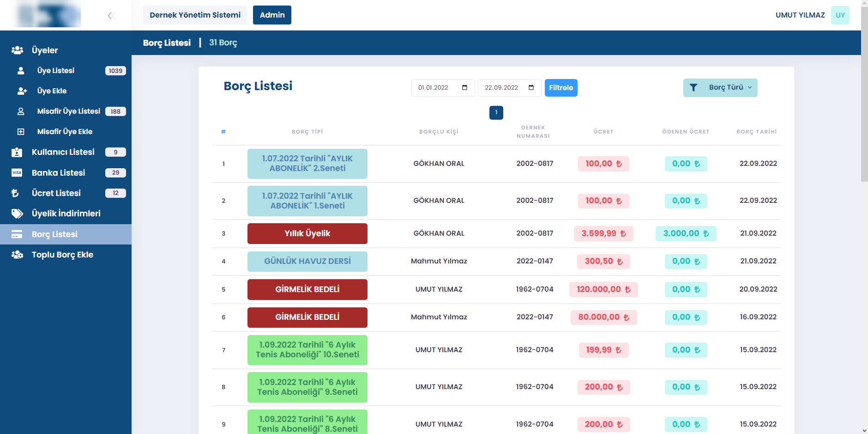Click the Banka Listesi visa card icon
Image resolution: width=868 pixels, height=434 pixels.
point(17,173)
